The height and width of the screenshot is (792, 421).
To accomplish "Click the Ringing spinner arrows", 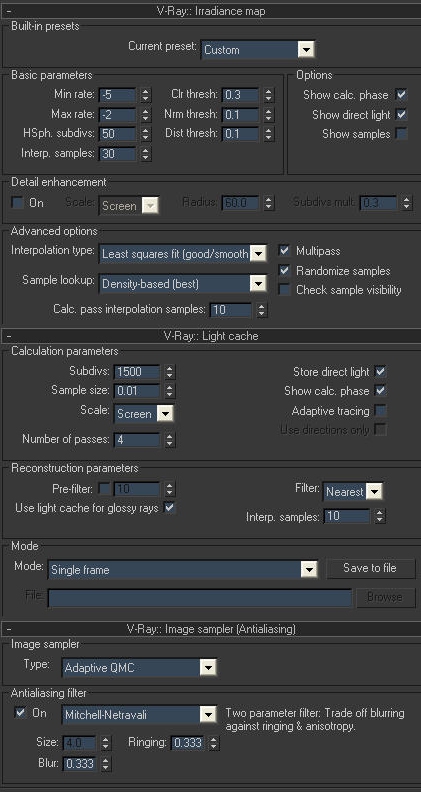I will click(214, 742).
